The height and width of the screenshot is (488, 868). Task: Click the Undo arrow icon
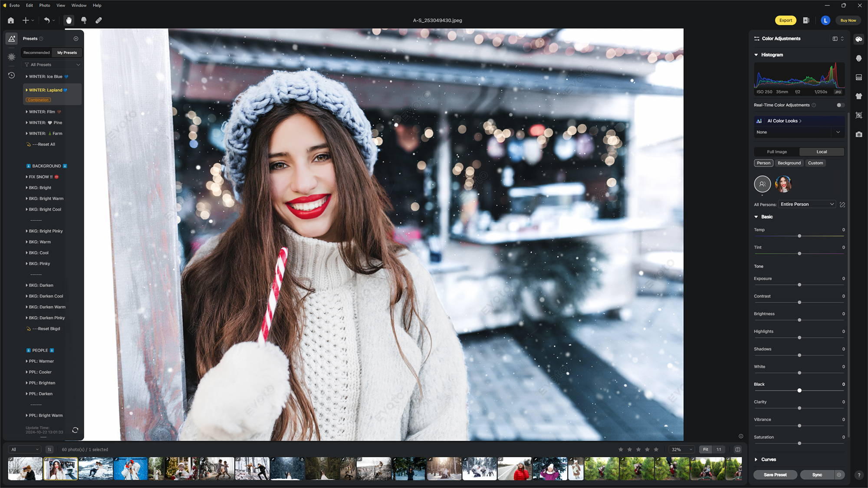point(46,20)
